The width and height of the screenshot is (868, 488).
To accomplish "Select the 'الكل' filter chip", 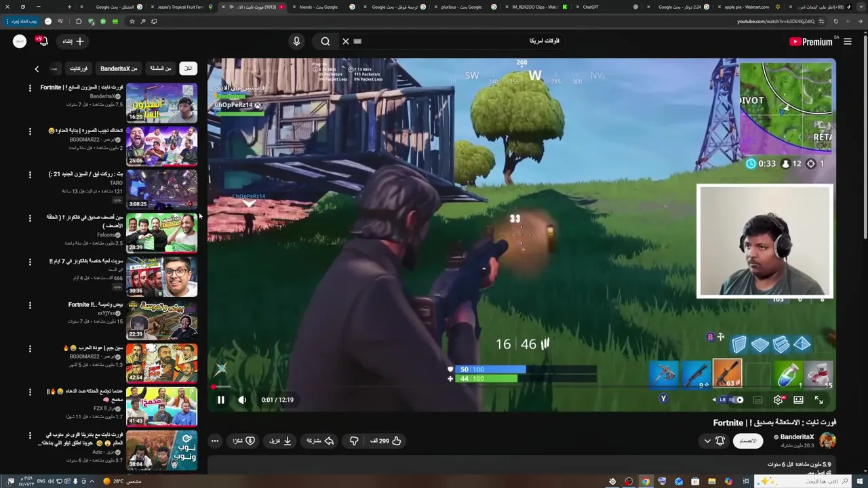I will point(188,68).
